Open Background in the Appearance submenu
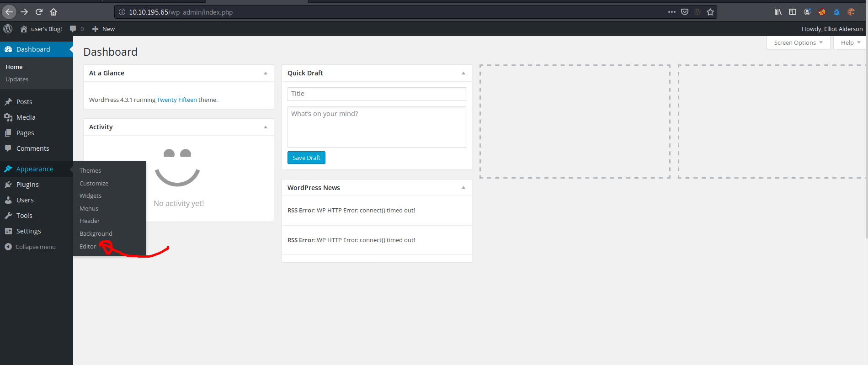This screenshot has width=868, height=365. (96, 233)
